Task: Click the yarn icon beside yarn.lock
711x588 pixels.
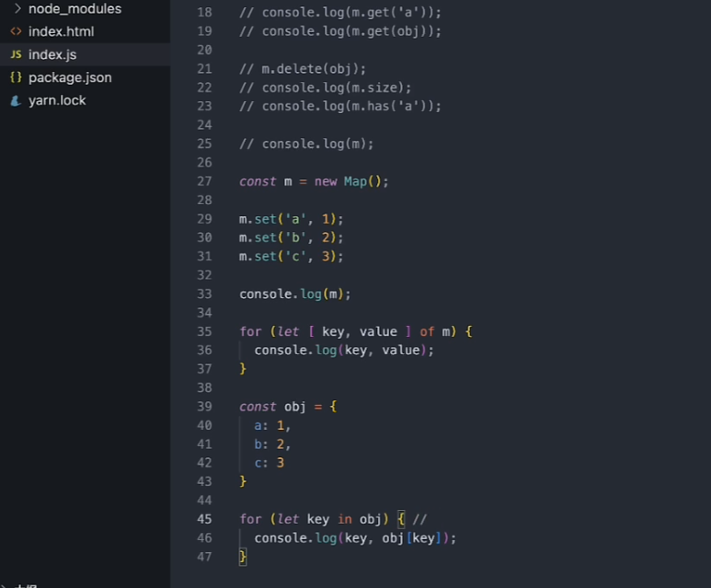Action: tap(16, 100)
